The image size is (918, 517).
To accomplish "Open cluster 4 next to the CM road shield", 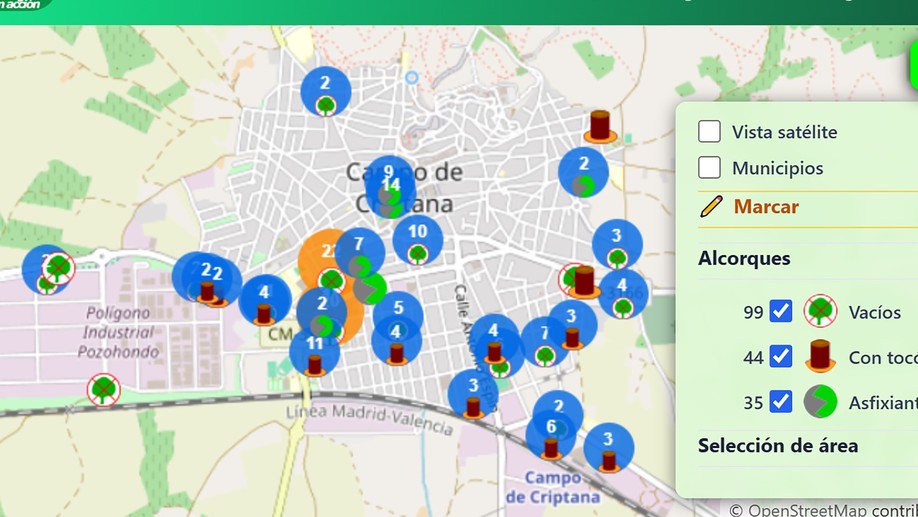I will click(x=265, y=300).
